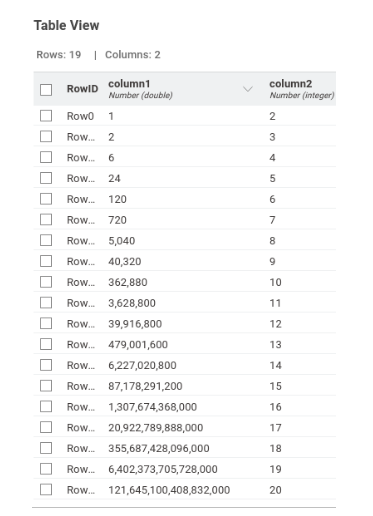Mark checkbox for the 362,880 row
373x516 pixels.
point(46,282)
